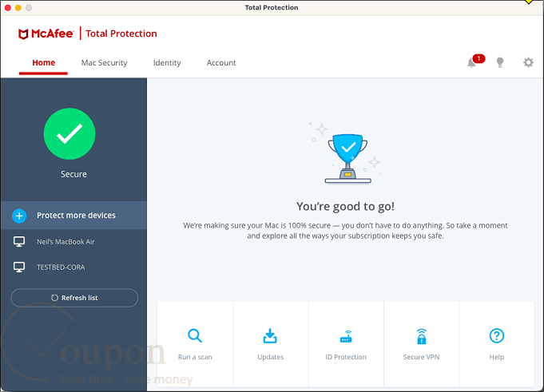Open the notifications bell icon
The height and width of the screenshot is (392, 544).
coord(471,63)
